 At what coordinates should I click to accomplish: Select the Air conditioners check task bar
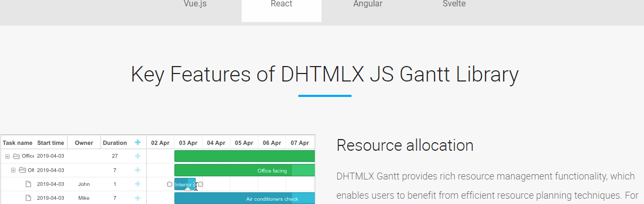tap(245, 198)
